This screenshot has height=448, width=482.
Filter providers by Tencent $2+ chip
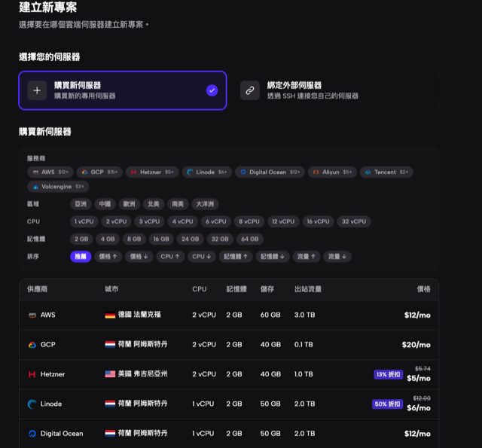[386, 172]
